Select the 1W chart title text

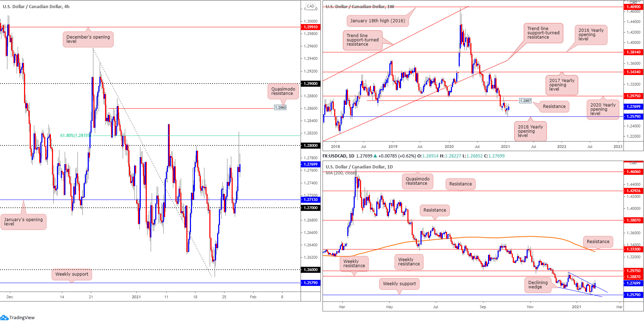[360, 6]
